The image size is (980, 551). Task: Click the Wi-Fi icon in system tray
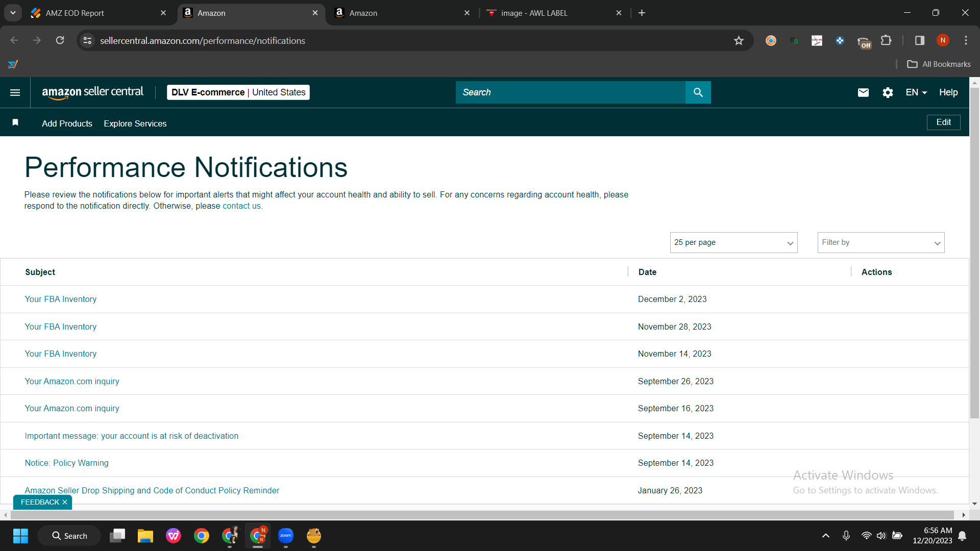866,536
